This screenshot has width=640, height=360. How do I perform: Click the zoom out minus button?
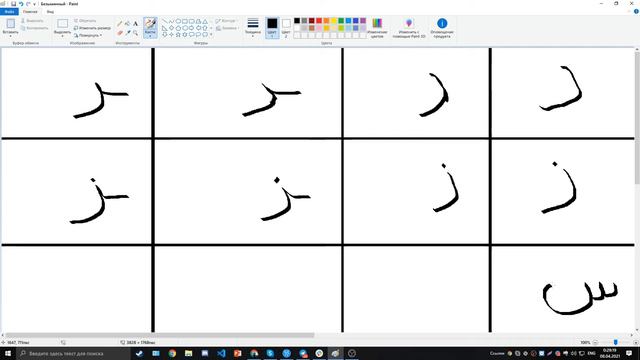click(596, 342)
